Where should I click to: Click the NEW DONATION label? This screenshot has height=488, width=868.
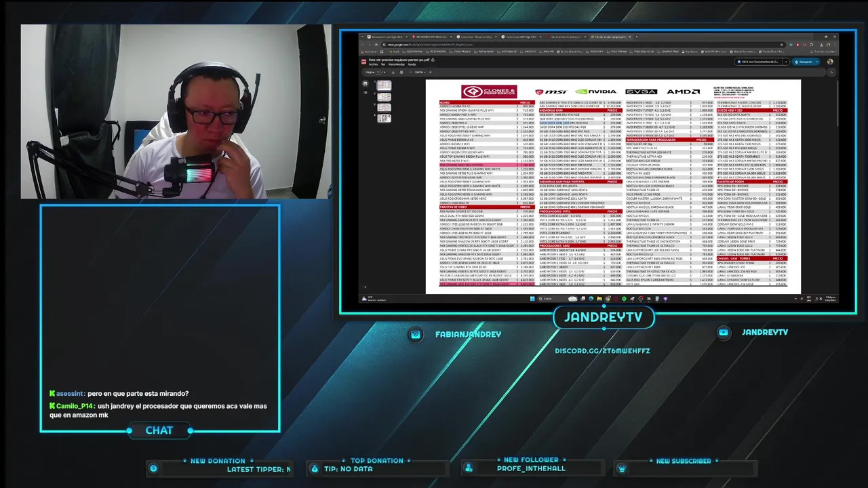pos(218,461)
